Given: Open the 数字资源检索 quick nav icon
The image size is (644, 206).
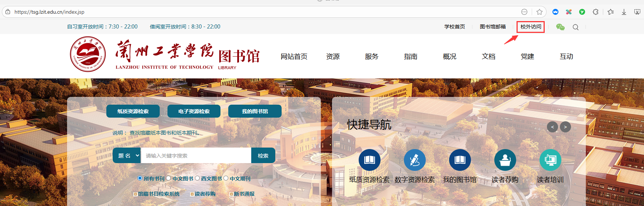Looking at the screenshot, I should (415, 160).
